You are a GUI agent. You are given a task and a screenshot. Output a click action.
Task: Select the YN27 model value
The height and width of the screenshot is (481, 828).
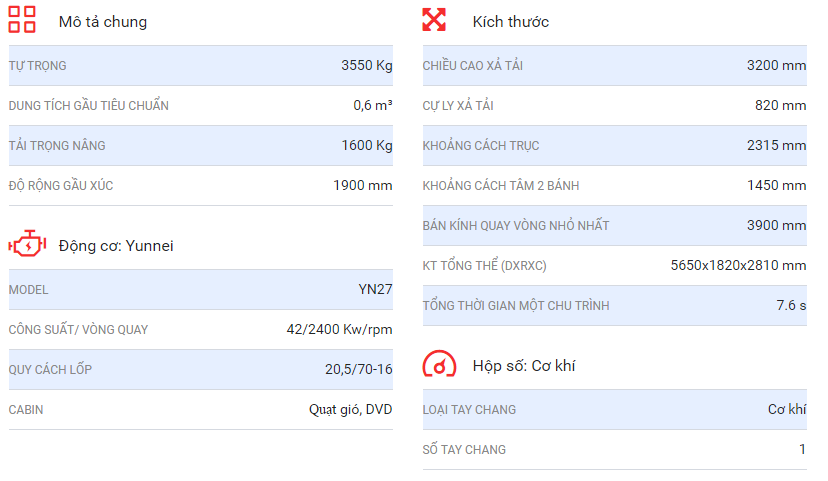(375, 289)
